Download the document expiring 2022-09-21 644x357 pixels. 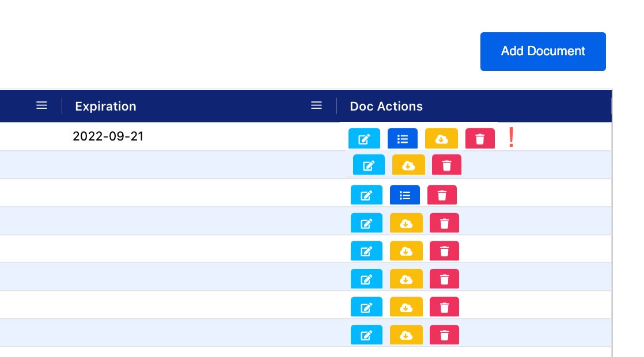tap(441, 139)
